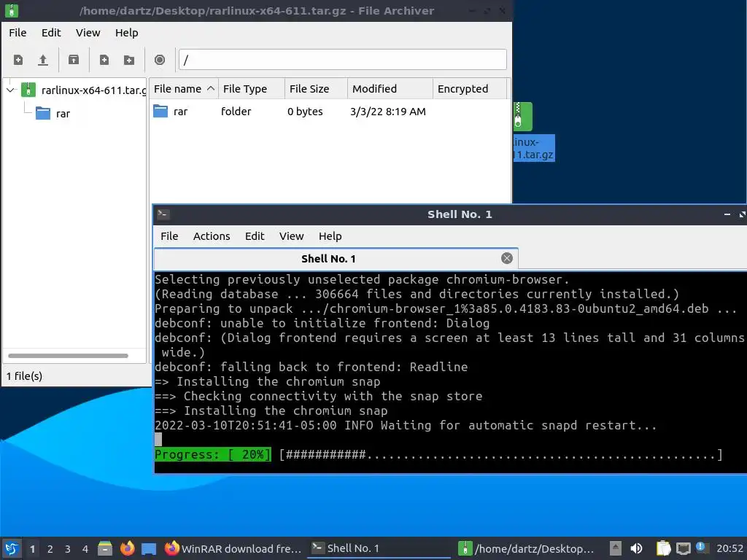747x560 pixels.
Task: Click the Stop process octagon icon
Action: [160, 60]
